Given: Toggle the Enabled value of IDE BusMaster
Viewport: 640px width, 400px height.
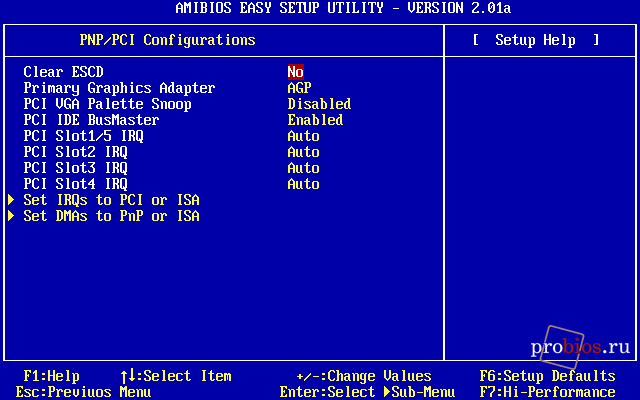Looking at the screenshot, I should (315, 120).
